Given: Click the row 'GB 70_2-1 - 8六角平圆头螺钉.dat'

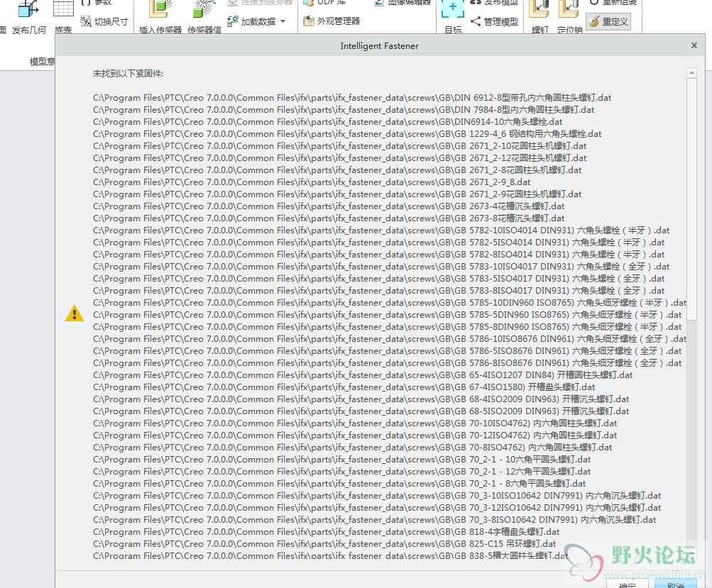Looking at the screenshot, I should 339,484.
